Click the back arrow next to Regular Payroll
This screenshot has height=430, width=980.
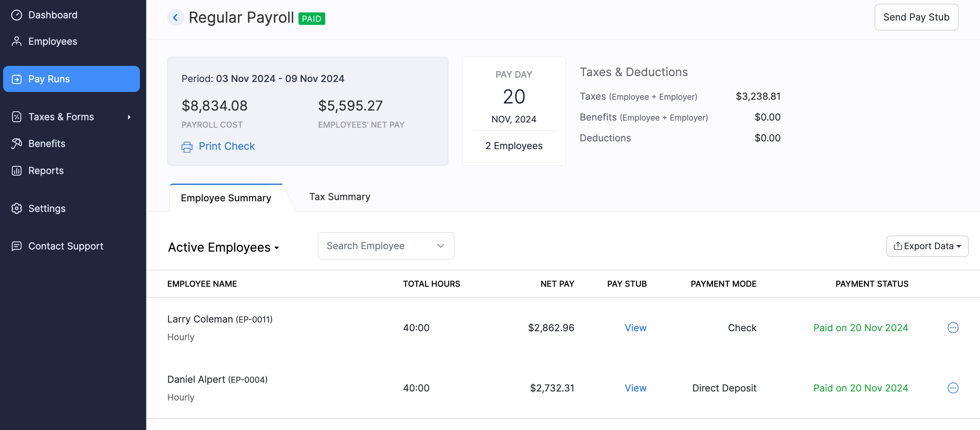(175, 17)
